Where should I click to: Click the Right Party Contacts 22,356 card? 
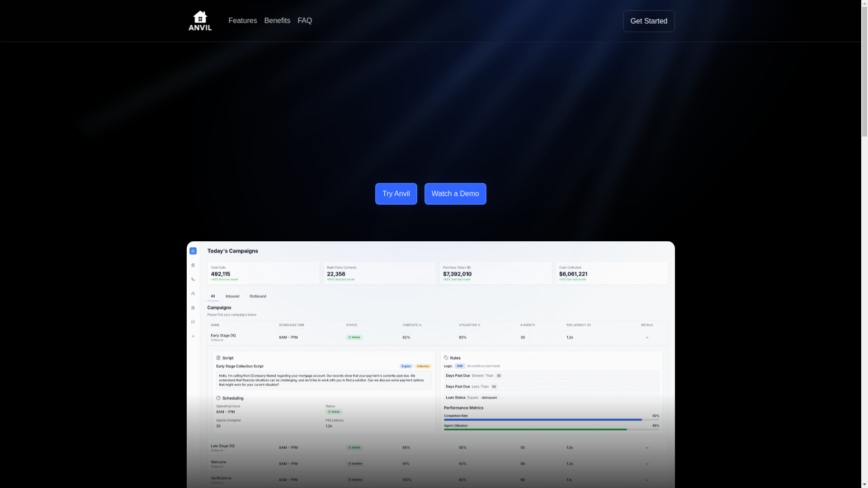pos(380,273)
